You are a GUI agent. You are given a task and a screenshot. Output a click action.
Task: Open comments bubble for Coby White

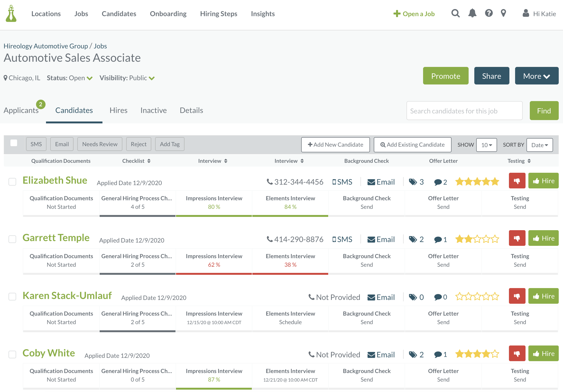pyautogui.click(x=438, y=355)
